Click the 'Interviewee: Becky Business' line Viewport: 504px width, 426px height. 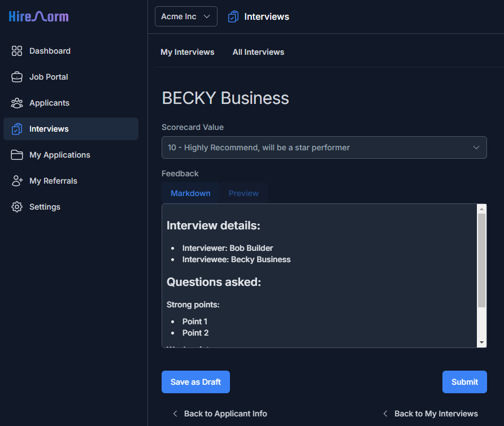236,259
